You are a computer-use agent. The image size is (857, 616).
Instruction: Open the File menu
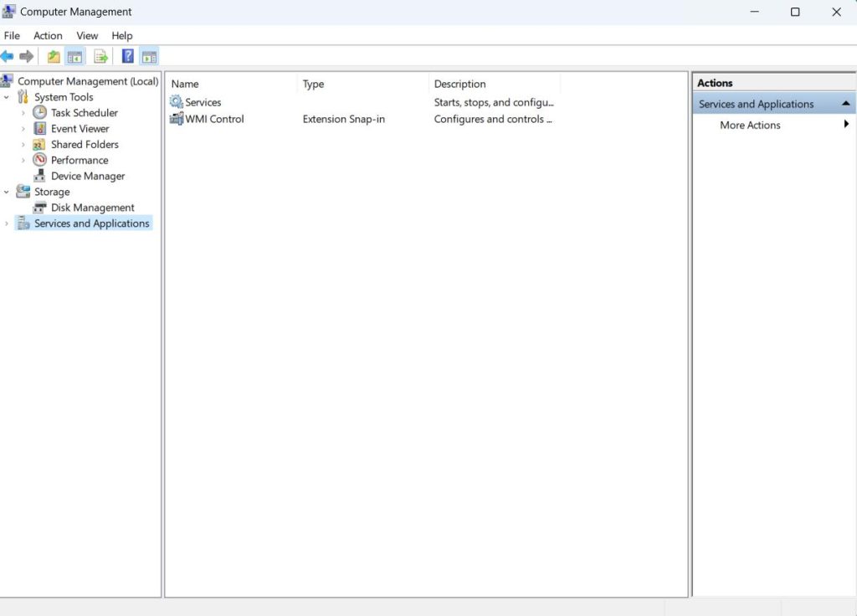[x=12, y=35]
